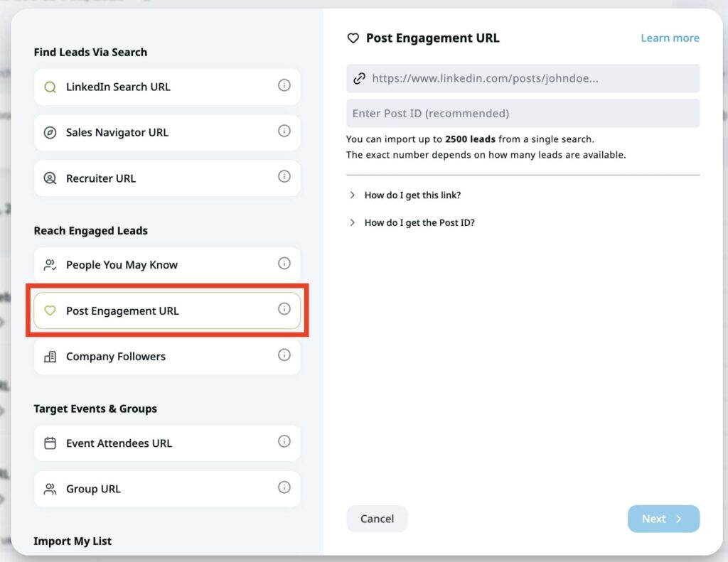Focus the Enter Post ID field

[x=523, y=114]
